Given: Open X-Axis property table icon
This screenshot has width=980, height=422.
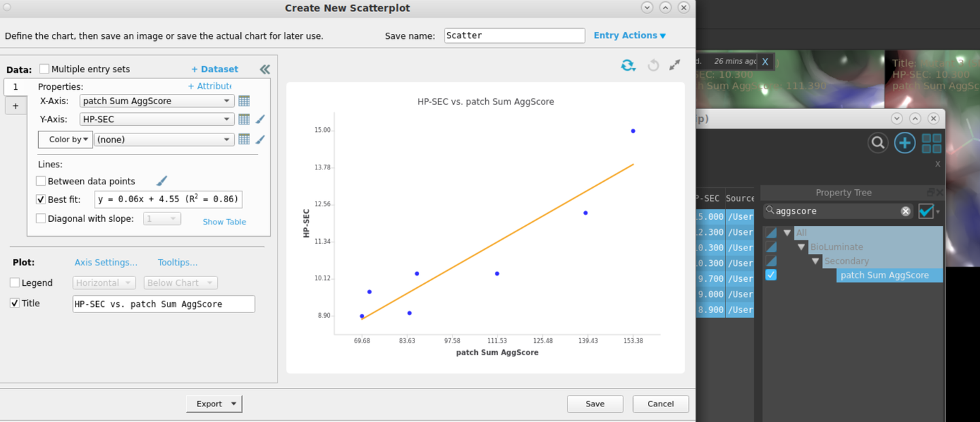Looking at the screenshot, I should pos(244,101).
